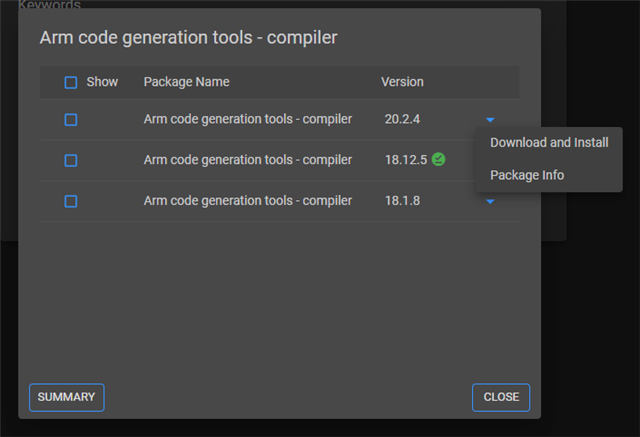Choose Download and Install from the menu
The image size is (640, 437).
click(x=549, y=142)
